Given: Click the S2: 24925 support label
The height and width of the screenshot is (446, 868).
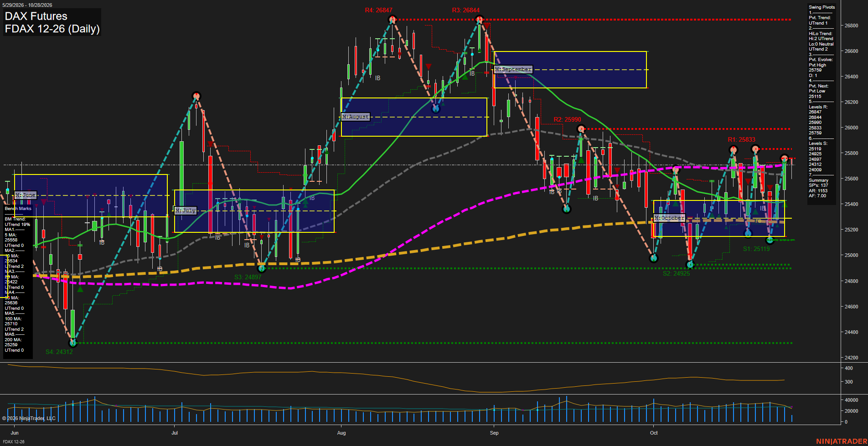Looking at the screenshot, I should tap(676, 274).
